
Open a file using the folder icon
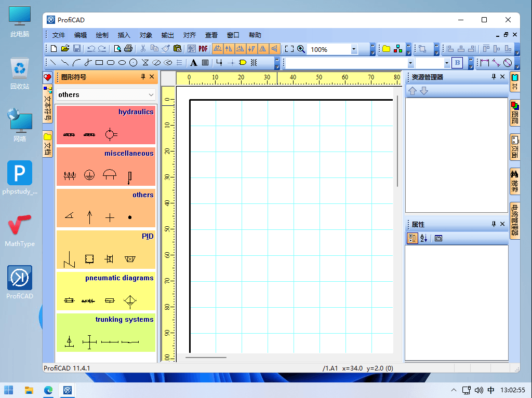click(x=65, y=49)
